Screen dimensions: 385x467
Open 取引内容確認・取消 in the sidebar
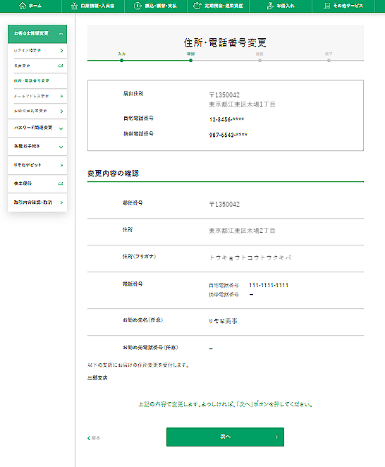(x=37, y=202)
